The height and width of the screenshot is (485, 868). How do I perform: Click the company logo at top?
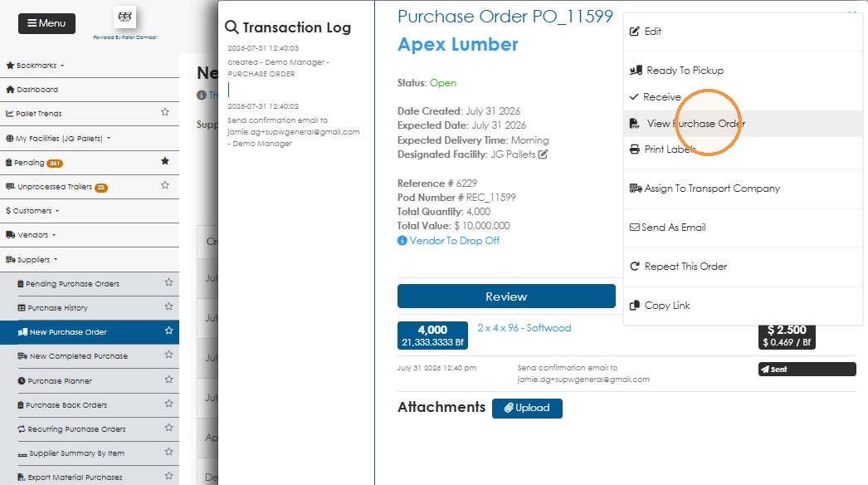click(x=124, y=17)
